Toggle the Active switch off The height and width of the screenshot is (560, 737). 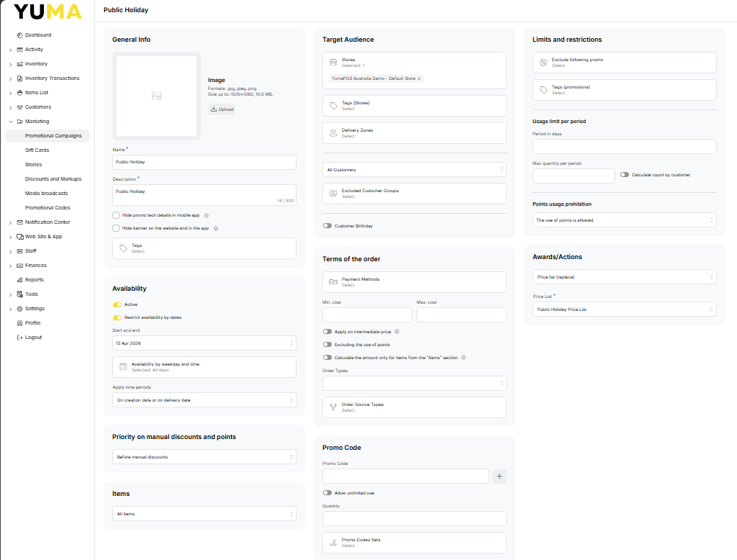(117, 304)
